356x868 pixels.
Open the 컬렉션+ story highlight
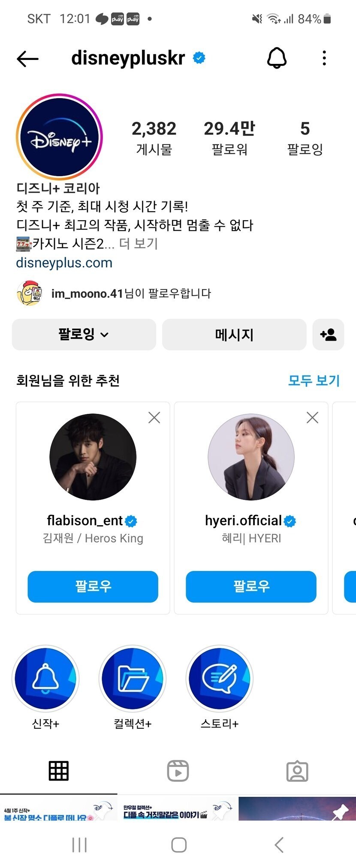click(x=133, y=679)
